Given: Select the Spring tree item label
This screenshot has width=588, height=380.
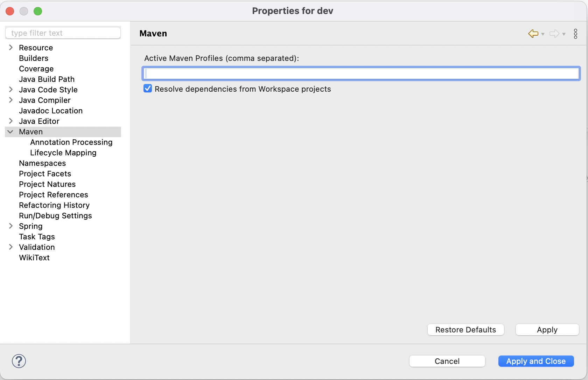Looking at the screenshot, I should click(x=31, y=226).
